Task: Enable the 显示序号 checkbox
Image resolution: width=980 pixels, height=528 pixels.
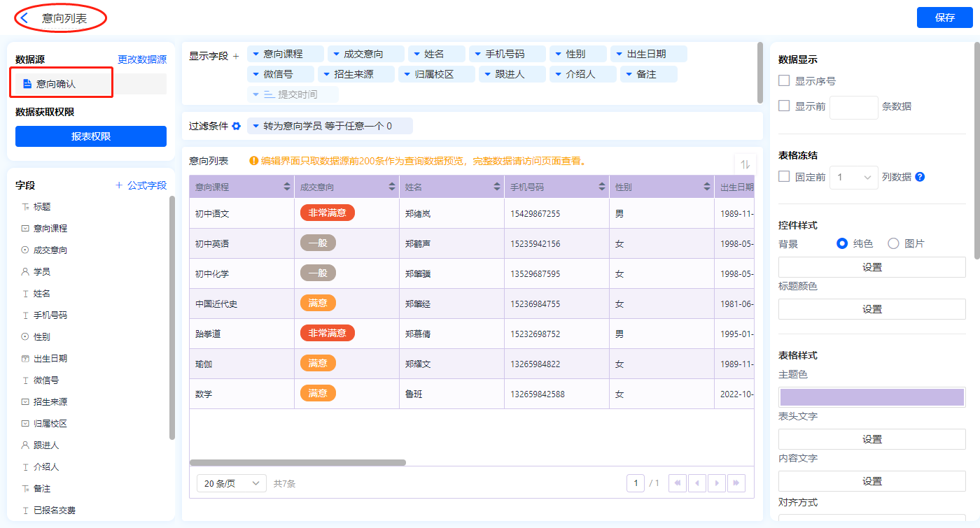Action: click(x=785, y=81)
